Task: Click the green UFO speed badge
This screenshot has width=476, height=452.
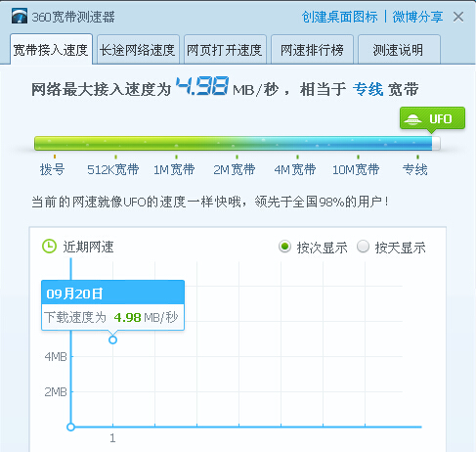Action: click(x=432, y=118)
